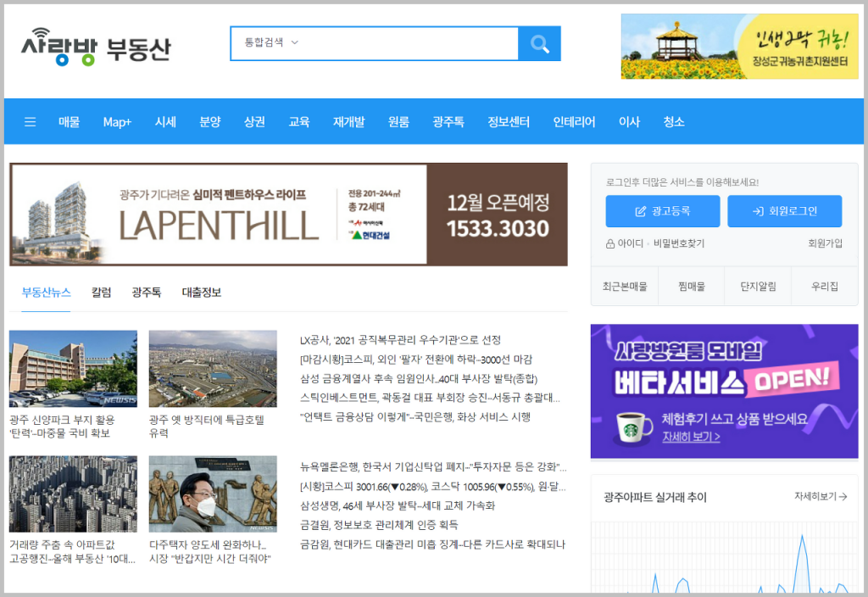Open the headline 'LX공사, 2021 공직복무관리 우수기관'
Viewport: 868px width, 597px height.
(400, 340)
